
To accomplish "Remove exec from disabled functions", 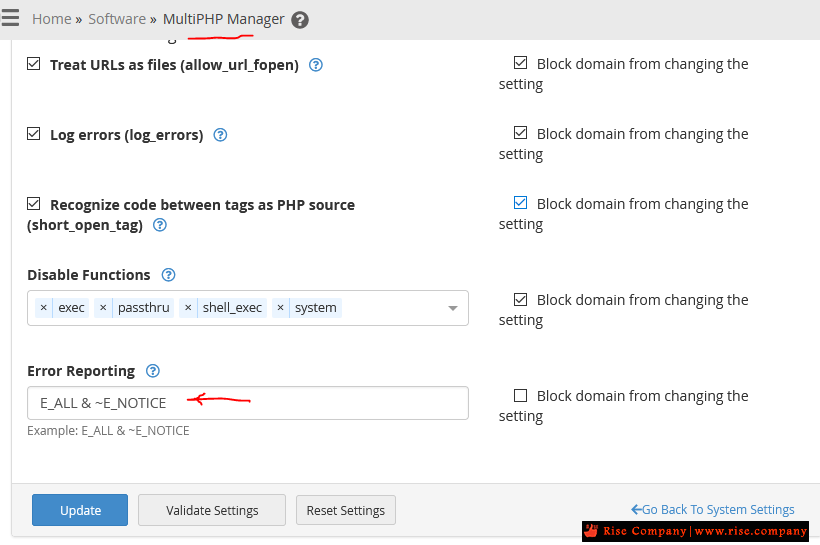I will (x=44, y=308).
